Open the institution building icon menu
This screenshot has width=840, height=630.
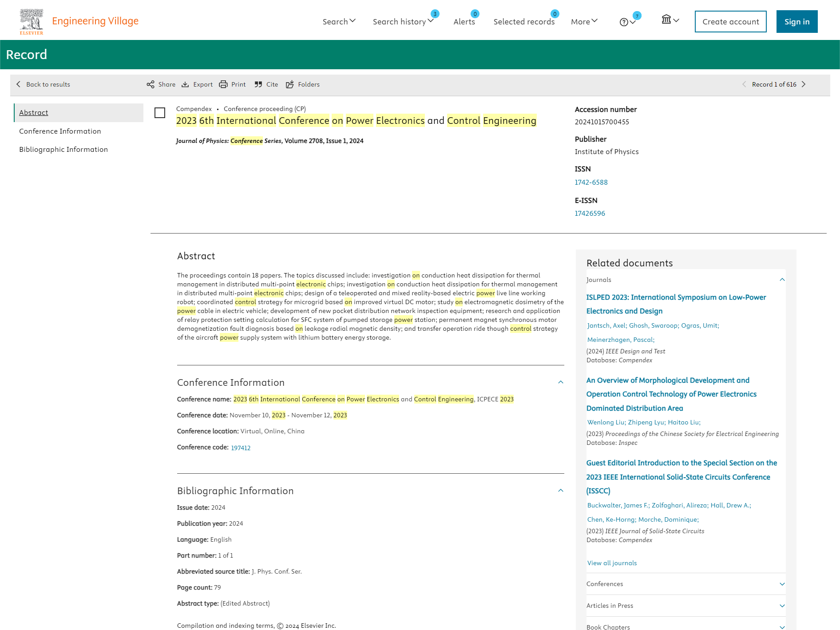[670, 20]
